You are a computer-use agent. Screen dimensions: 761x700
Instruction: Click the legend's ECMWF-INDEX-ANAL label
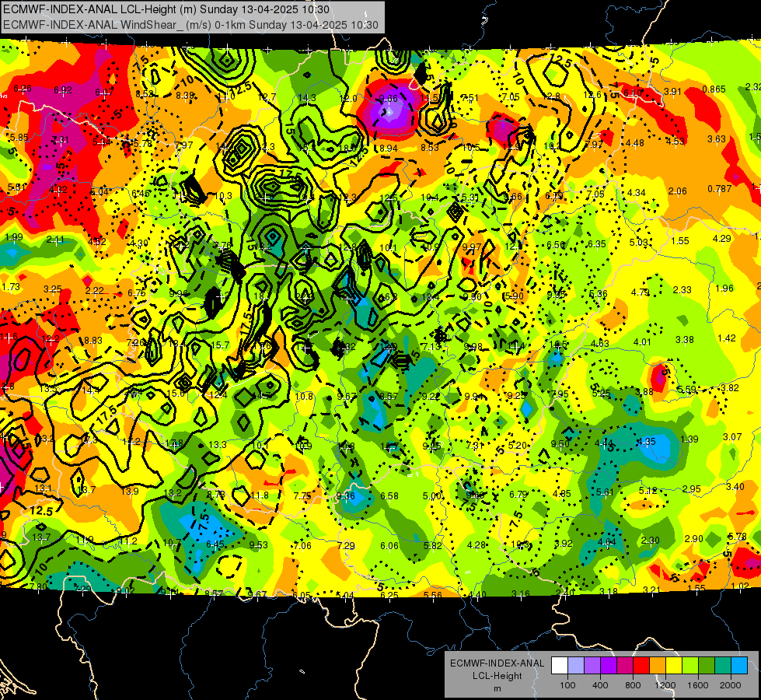click(x=497, y=663)
